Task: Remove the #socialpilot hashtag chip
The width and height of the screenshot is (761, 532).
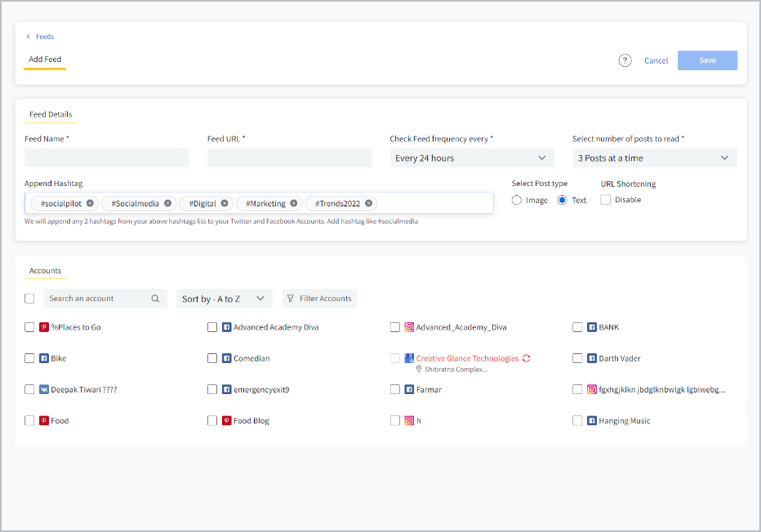Action: click(89, 203)
